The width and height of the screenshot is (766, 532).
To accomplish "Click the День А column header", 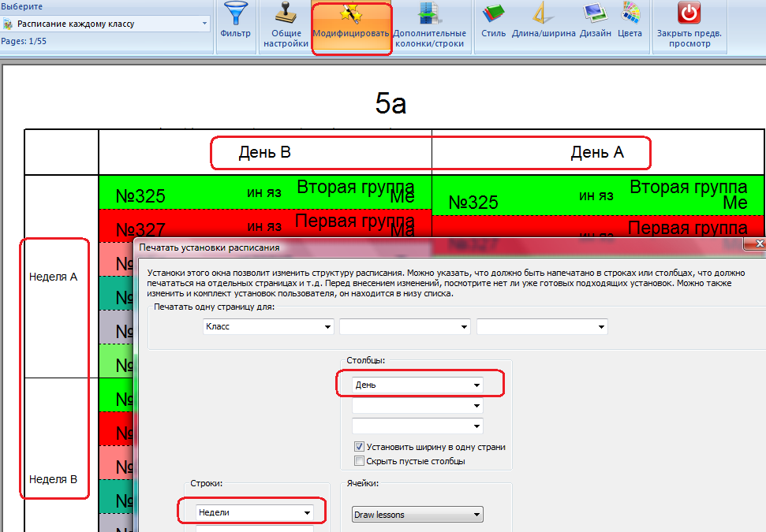I will 597,153.
